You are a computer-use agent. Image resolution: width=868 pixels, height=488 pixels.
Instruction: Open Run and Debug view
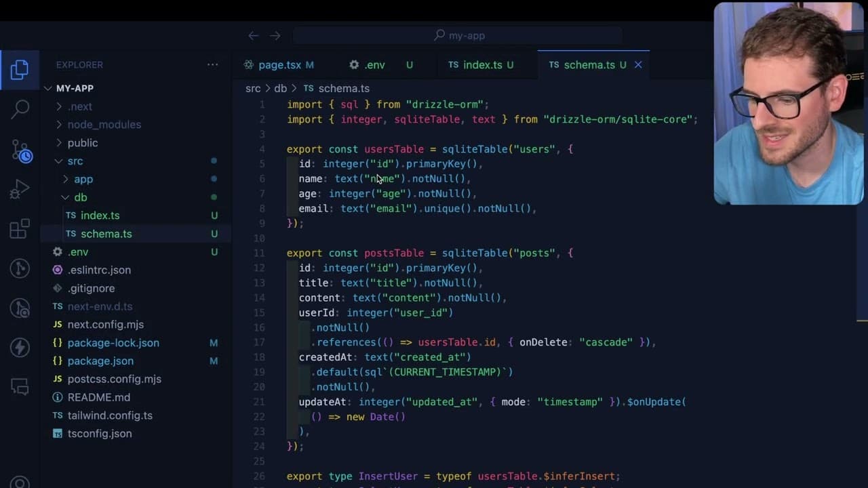pyautogui.click(x=20, y=189)
